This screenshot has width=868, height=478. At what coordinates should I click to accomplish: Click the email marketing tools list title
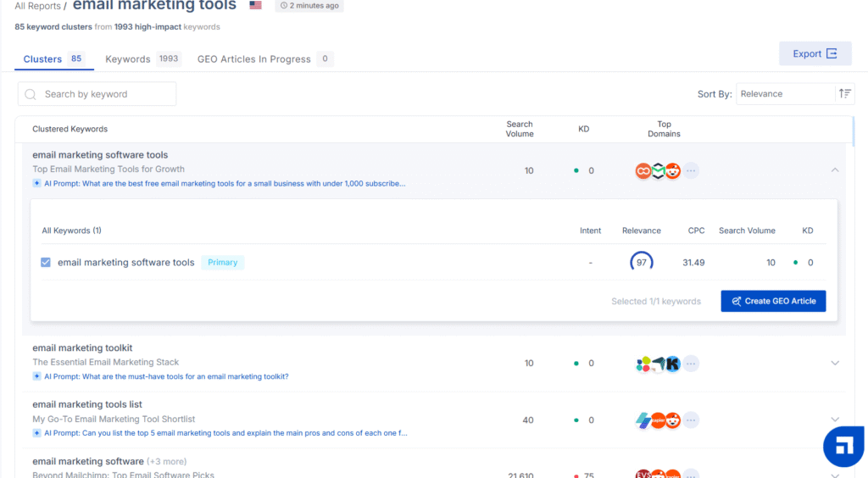87,404
